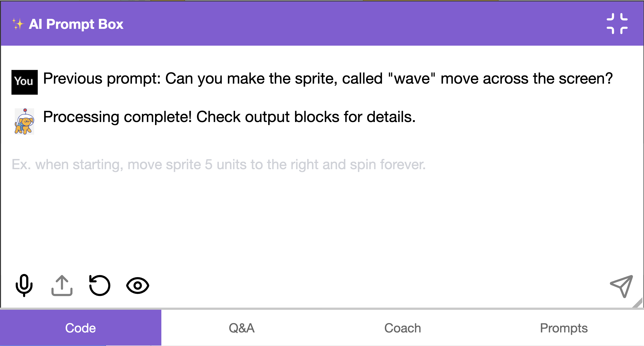644x346 pixels.
Task: Click the astronaut dog assistant avatar
Action: pos(24,121)
